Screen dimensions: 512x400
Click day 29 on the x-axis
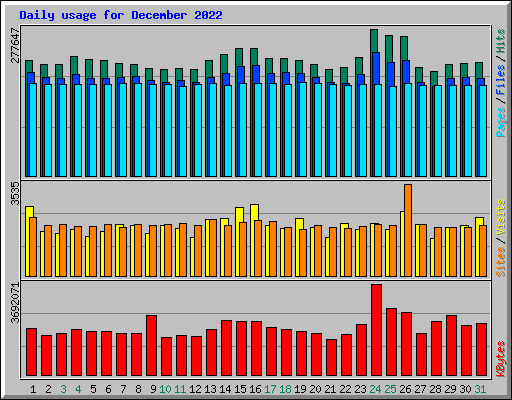click(x=450, y=389)
